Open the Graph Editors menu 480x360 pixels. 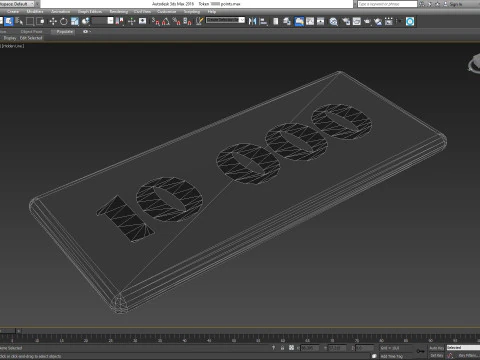[90, 12]
